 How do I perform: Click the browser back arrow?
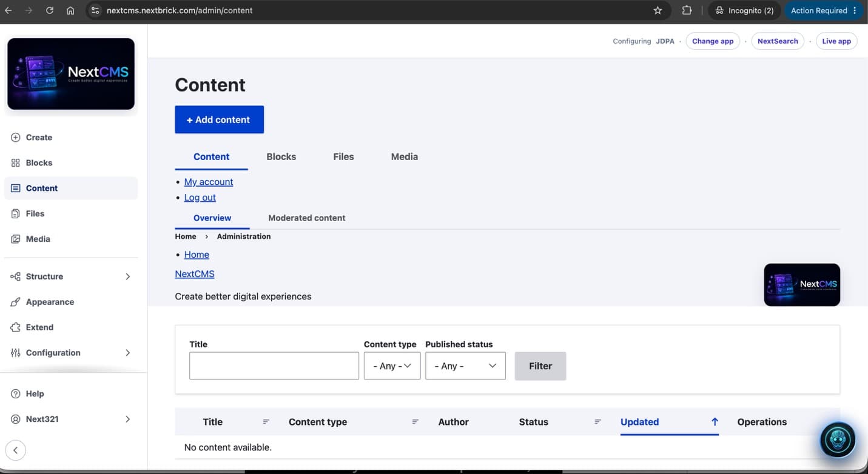coord(8,10)
